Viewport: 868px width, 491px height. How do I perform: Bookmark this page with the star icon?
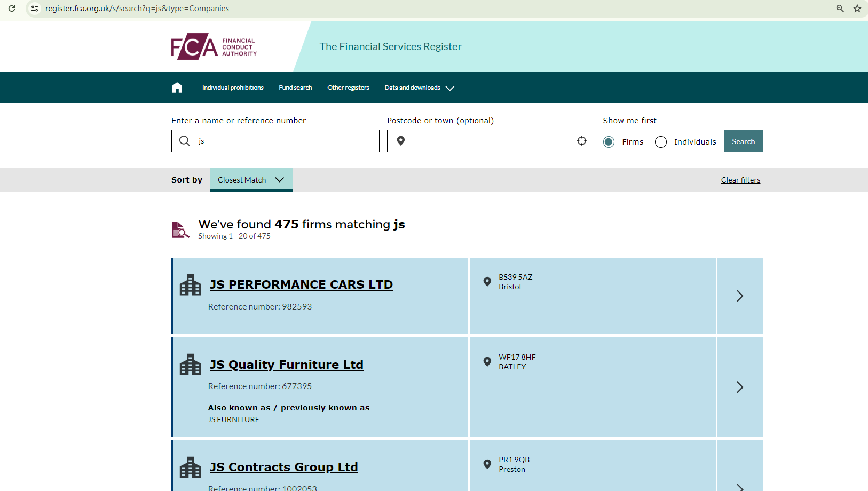857,9
